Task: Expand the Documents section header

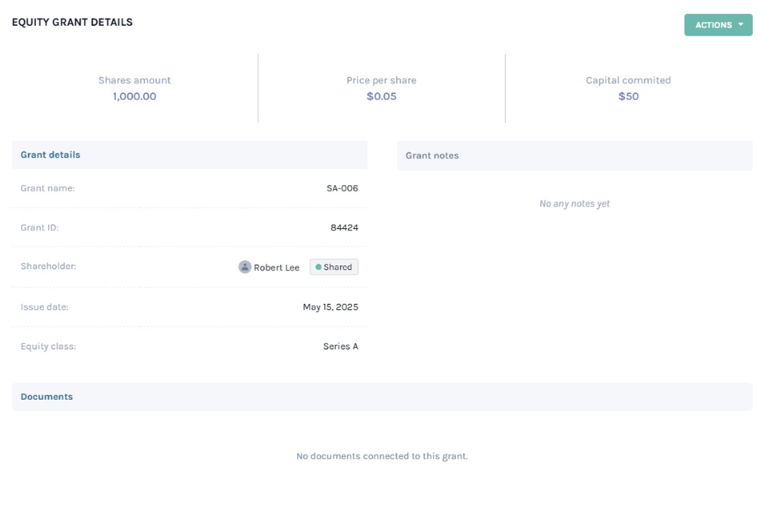Action: point(382,397)
